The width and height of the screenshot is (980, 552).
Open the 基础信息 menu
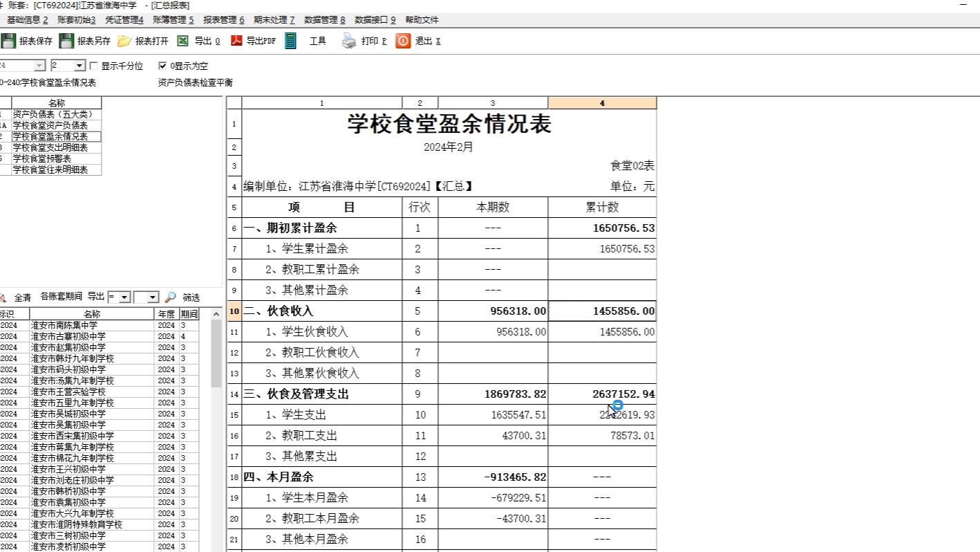point(28,20)
